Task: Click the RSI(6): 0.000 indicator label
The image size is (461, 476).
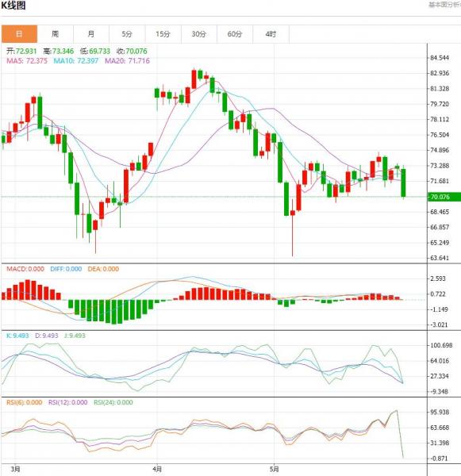Action: click(25, 402)
